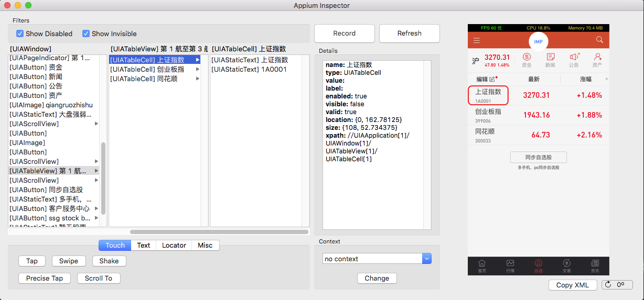644x300 pixels.
Task: Click the Swipe button
Action: click(69, 261)
